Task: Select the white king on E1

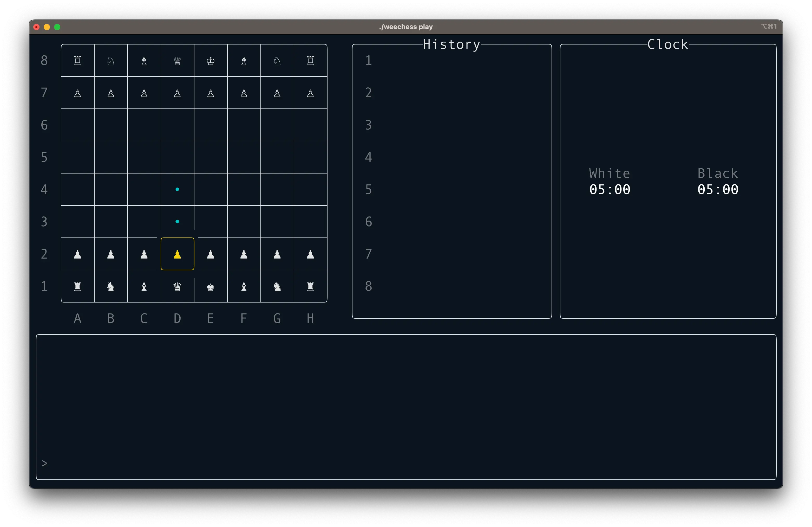Action: click(211, 287)
